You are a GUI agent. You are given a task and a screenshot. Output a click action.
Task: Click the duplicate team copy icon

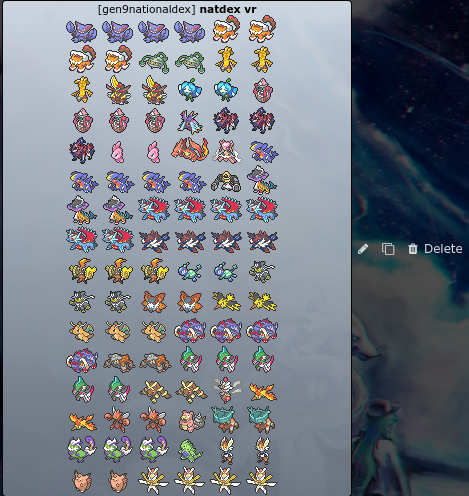(x=388, y=249)
